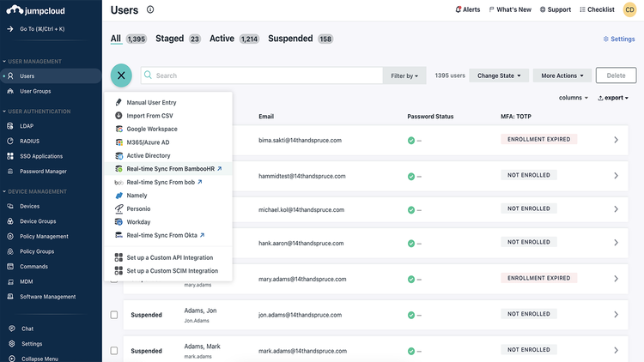
Task: Select Namely import option
Action: pos(168,196)
